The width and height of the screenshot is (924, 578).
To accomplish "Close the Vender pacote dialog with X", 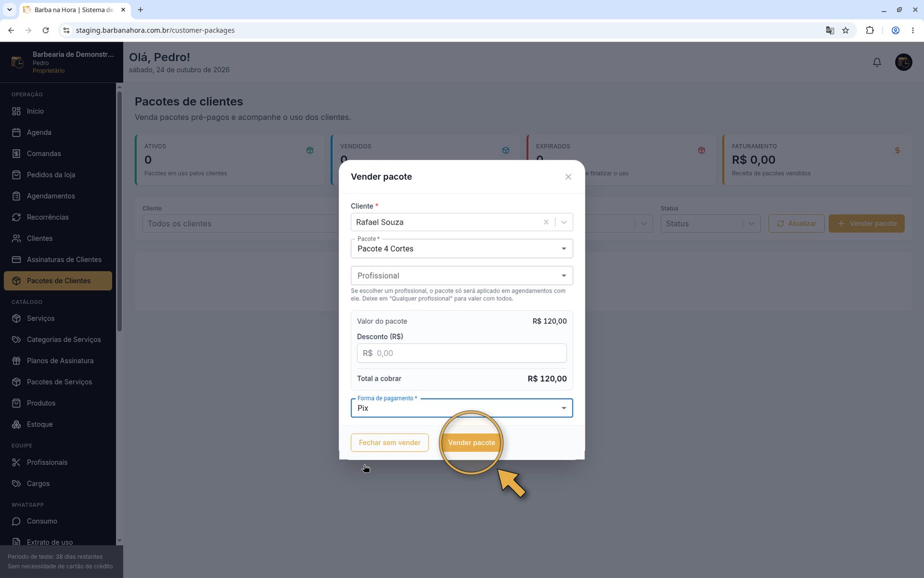I will pyautogui.click(x=568, y=177).
